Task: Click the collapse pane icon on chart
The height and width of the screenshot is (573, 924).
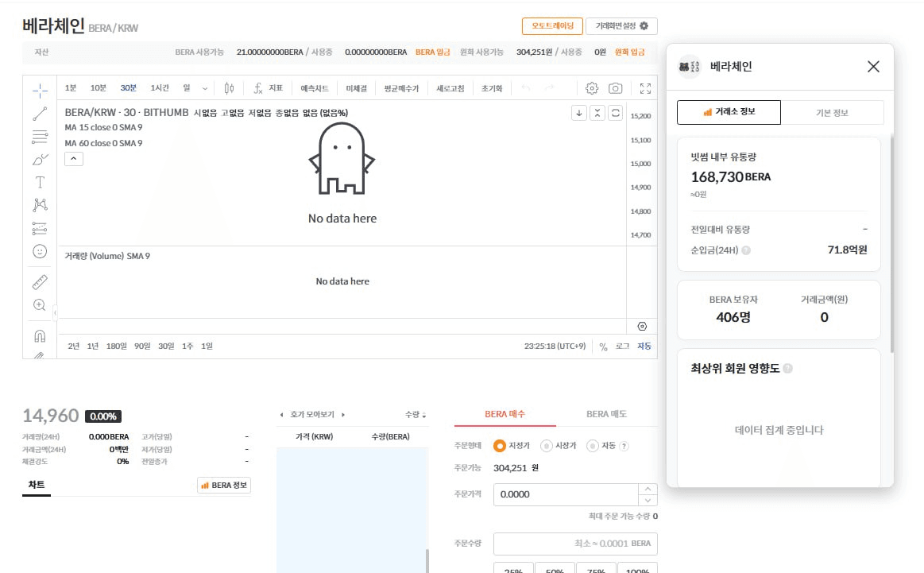Action: tap(597, 113)
